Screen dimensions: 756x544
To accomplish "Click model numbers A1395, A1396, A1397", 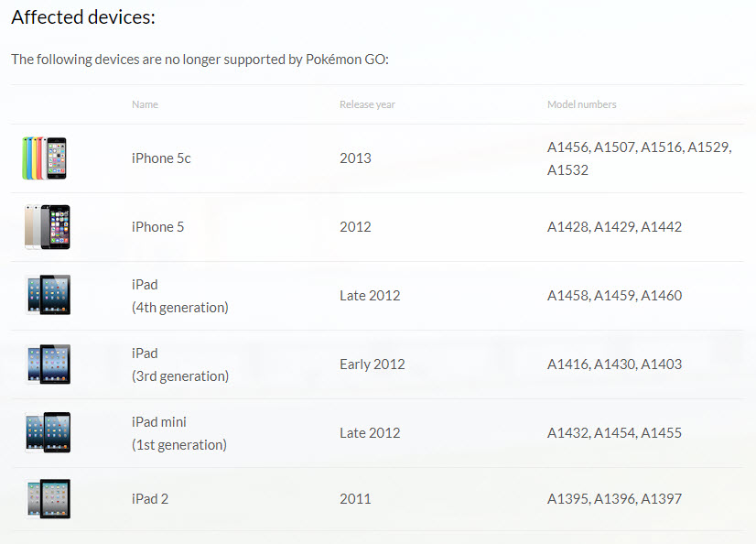I will tap(614, 499).
